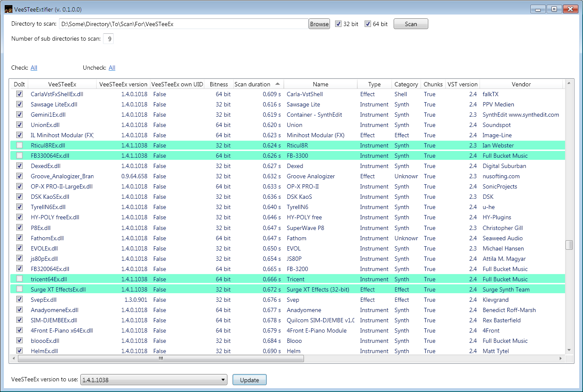Click the Seaweed Audio vendor cell
Screen dimensions: 583x392
click(x=503, y=238)
